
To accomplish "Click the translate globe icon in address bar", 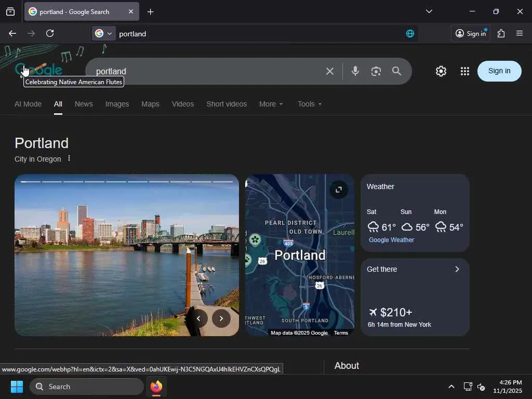I will point(410,33).
